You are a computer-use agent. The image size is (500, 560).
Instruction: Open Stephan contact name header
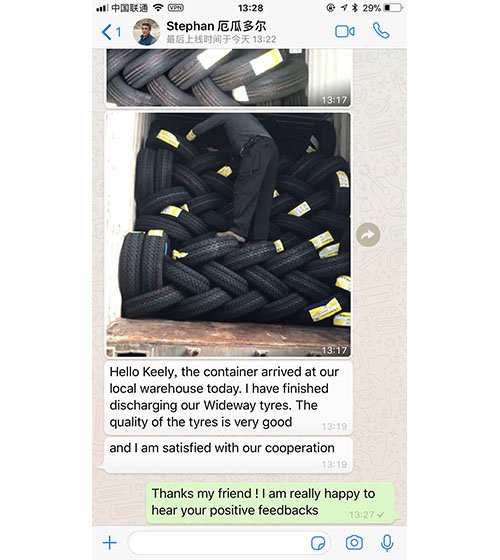click(216, 26)
